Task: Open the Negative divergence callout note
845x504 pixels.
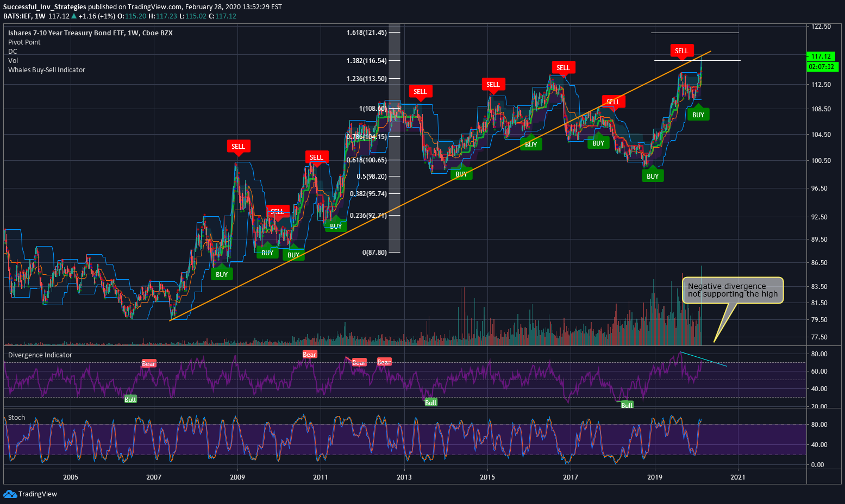Action: click(733, 290)
